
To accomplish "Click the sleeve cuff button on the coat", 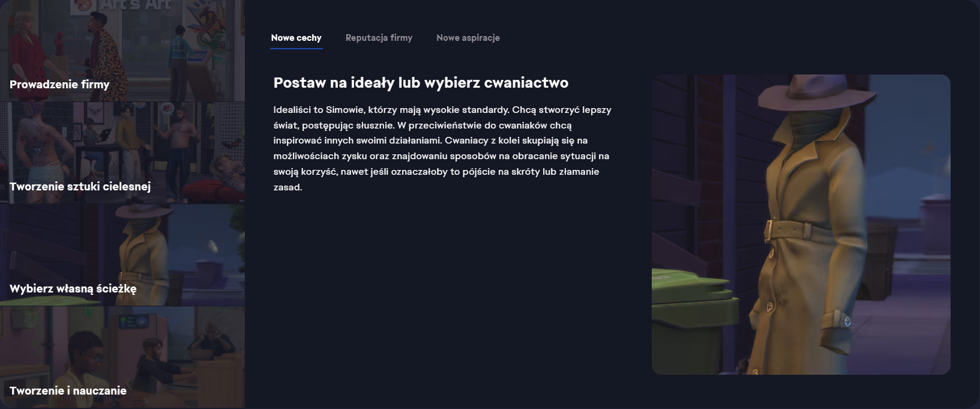I will tap(847, 322).
